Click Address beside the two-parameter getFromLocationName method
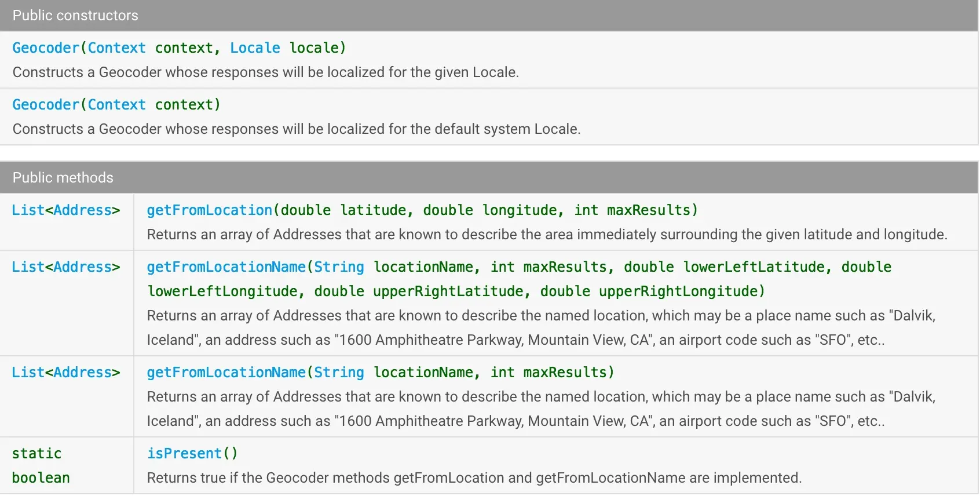 (82, 373)
